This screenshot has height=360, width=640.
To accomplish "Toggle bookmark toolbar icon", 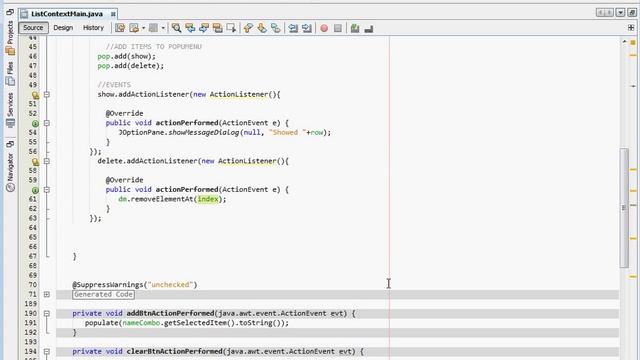I will (x=276, y=28).
